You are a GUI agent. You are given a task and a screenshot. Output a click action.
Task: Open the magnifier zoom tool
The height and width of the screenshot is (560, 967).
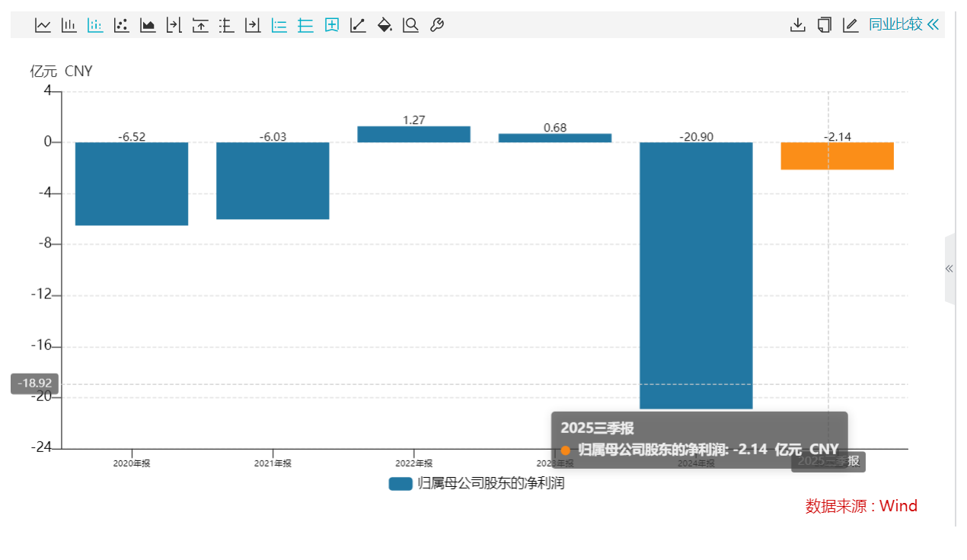(411, 25)
